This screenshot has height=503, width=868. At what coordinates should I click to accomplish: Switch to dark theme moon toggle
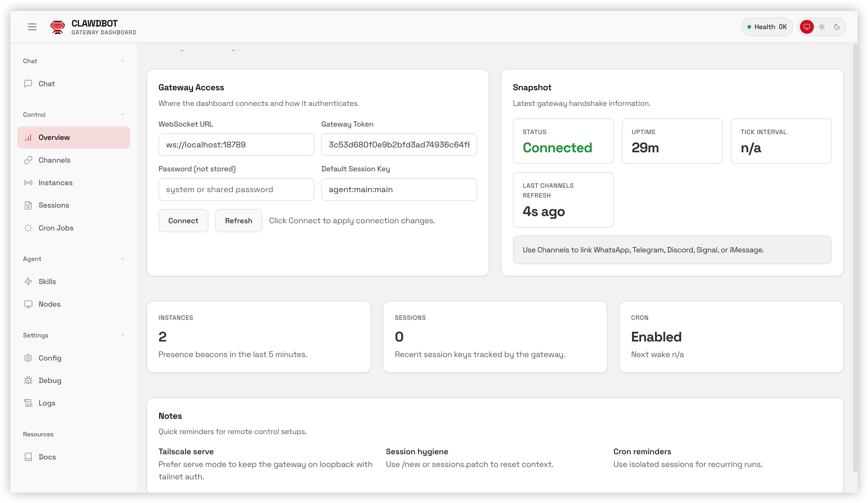(x=837, y=27)
